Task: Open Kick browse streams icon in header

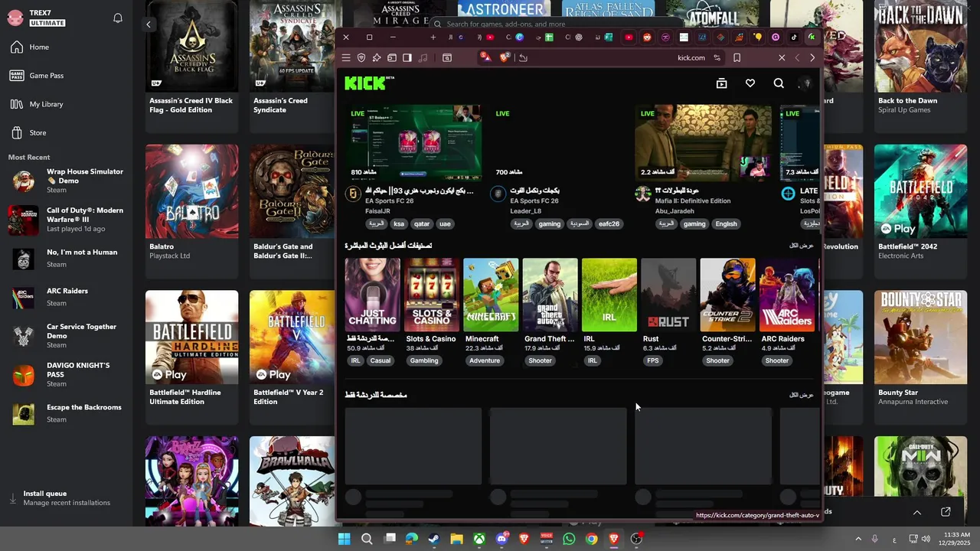Action: click(721, 83)
